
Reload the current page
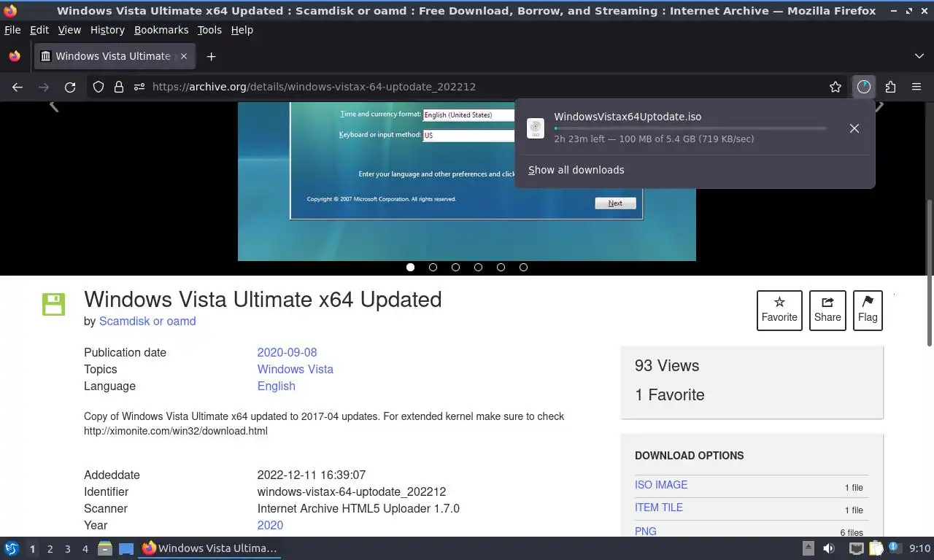(x=70, y=87)
